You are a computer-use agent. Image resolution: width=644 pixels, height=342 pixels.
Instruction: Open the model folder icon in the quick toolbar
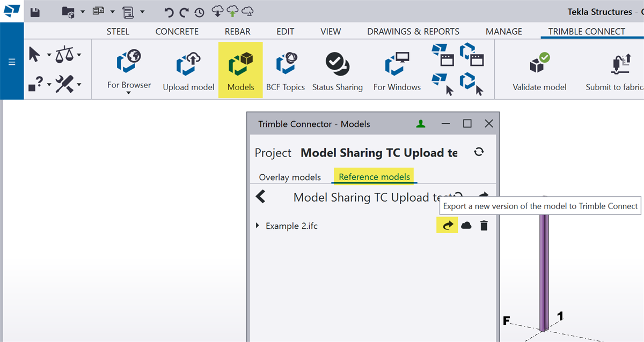(68, 11)
